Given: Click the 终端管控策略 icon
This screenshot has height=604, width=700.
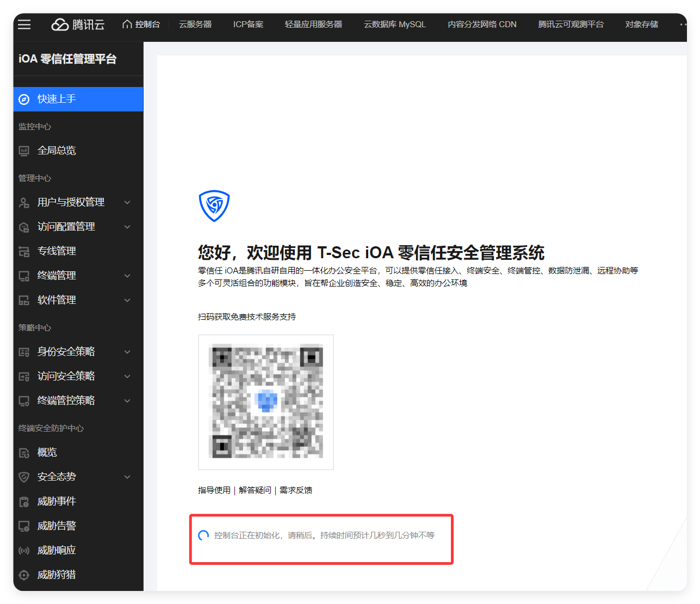Looking at the screenshot, I should (x=24, y=401).
